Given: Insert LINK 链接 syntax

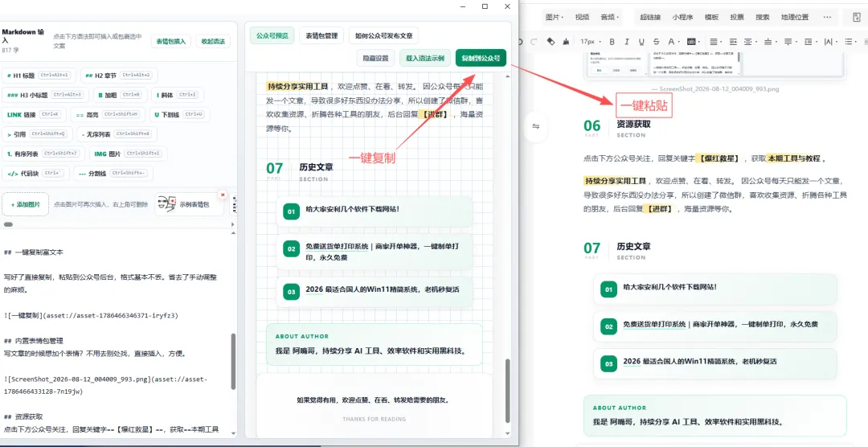Looking at the screenshot, I should point(35,115).
